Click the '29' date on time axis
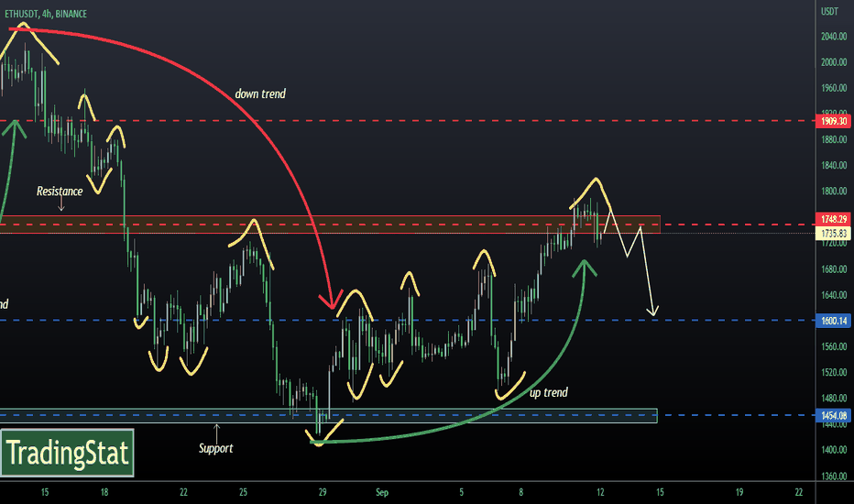Viewport: 854px width, 504px height. click(323, 493)
